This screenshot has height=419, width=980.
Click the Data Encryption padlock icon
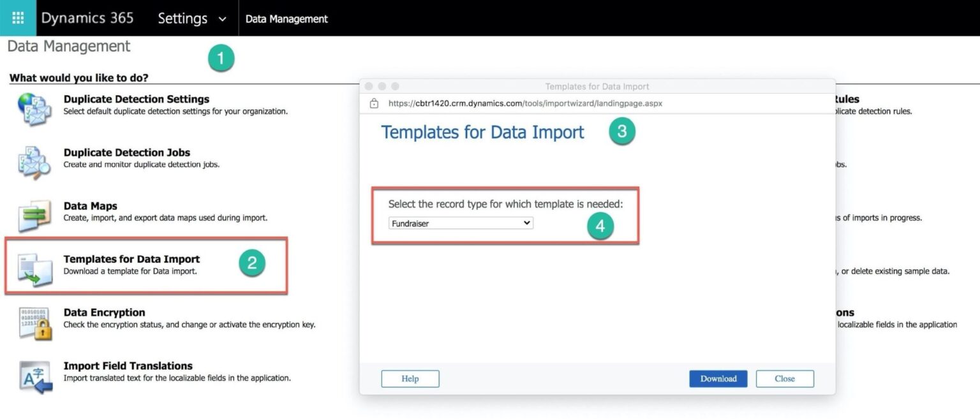(34, 323)
